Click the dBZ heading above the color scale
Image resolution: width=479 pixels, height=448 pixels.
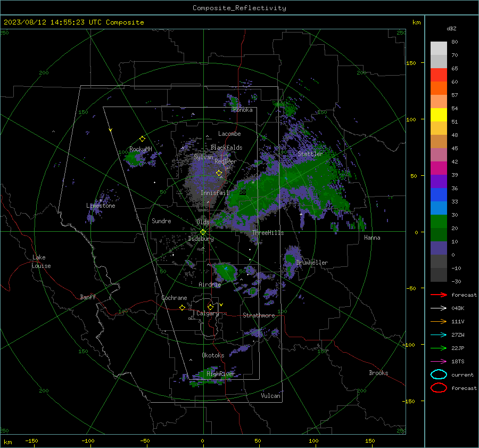[x=451, y=28]
